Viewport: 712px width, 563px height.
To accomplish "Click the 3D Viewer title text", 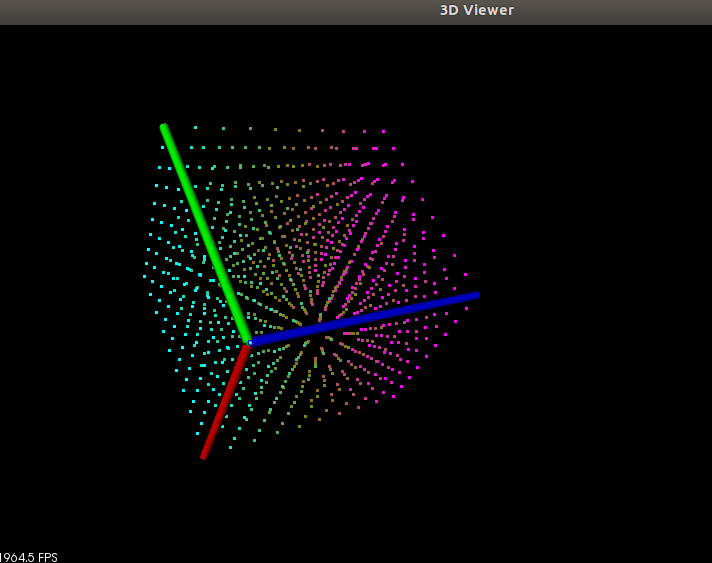I will (x=477, y=10).
